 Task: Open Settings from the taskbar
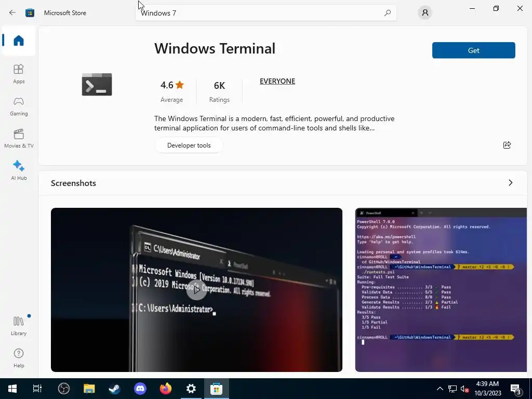[x=191, y=389]
